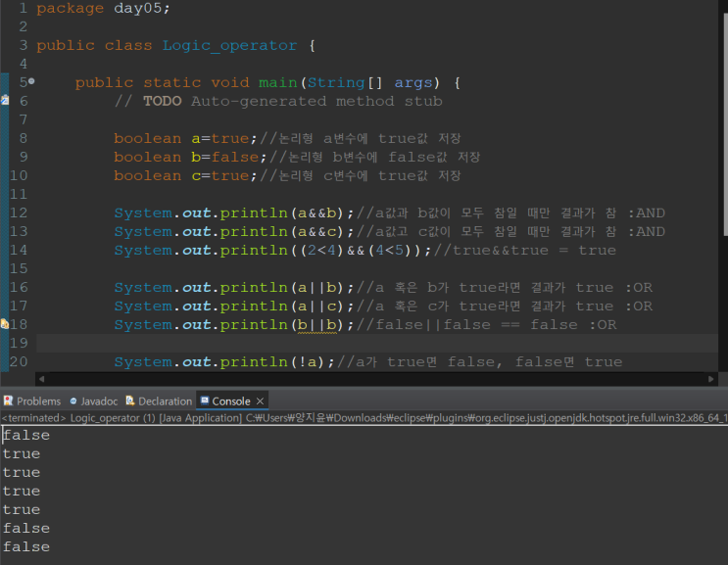Image resolution: width=728 pixels, height=565 pixels.
Task: Click the Declaration tab icon
Action: pyautogui.click(x=130, y=400)
